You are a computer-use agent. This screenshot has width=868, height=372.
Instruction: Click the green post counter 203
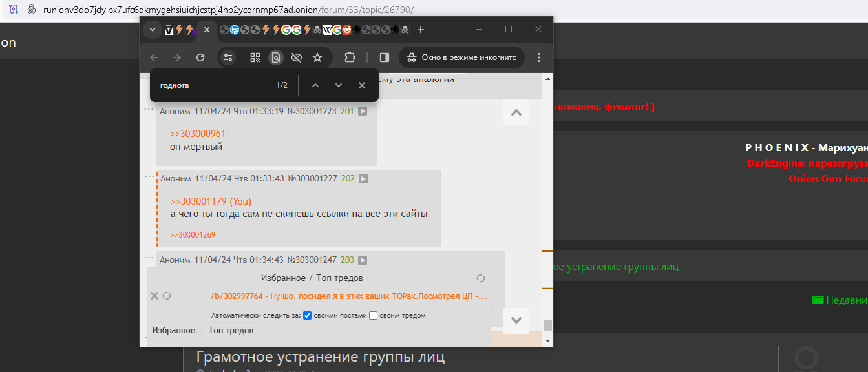pyautogui.click(x=347, y=260)
